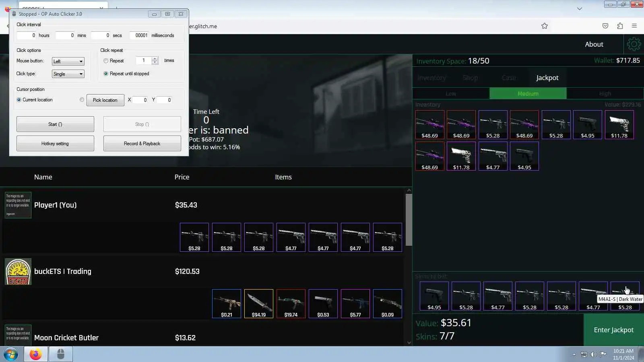Open the taskbar clock showing 10:21 AM
The image size is (644, 362).
(x=623, y=354)
